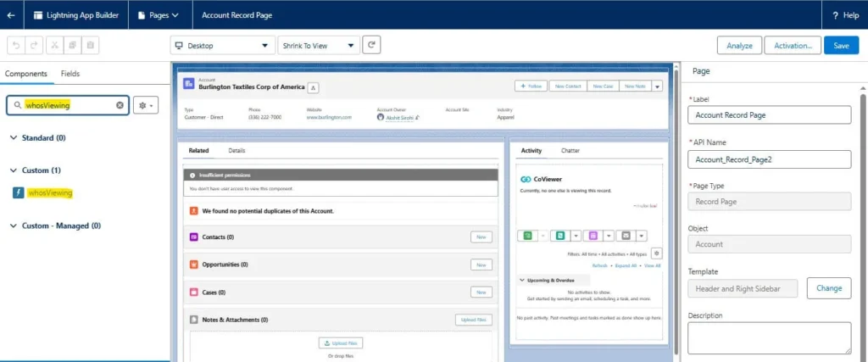Select the whosViewing custom component
Viewport: 868px width, 362px height.
(50, 192)
